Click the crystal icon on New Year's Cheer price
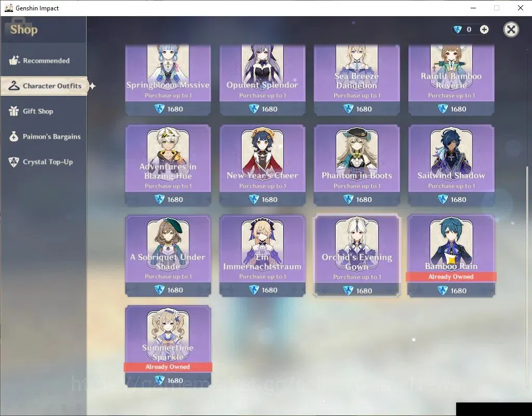This screenshot has height=416, width=532. pyautogui.click(x=254, y=199)
